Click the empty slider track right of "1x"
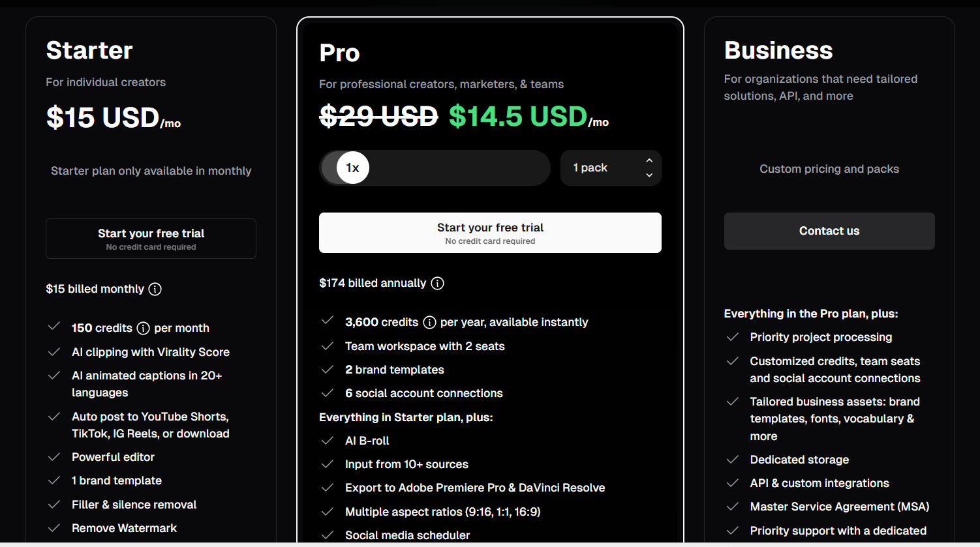980x547 pixels. coord(457,168)
